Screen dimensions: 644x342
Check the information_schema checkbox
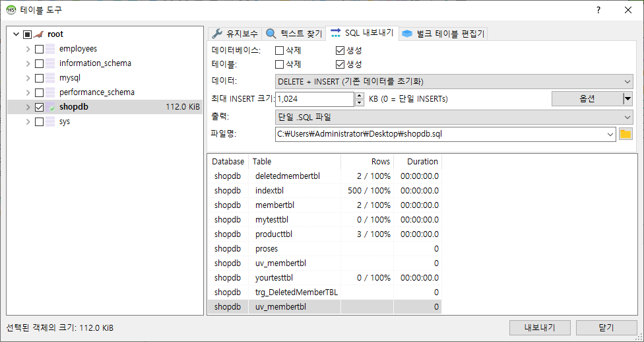(39, 64)
